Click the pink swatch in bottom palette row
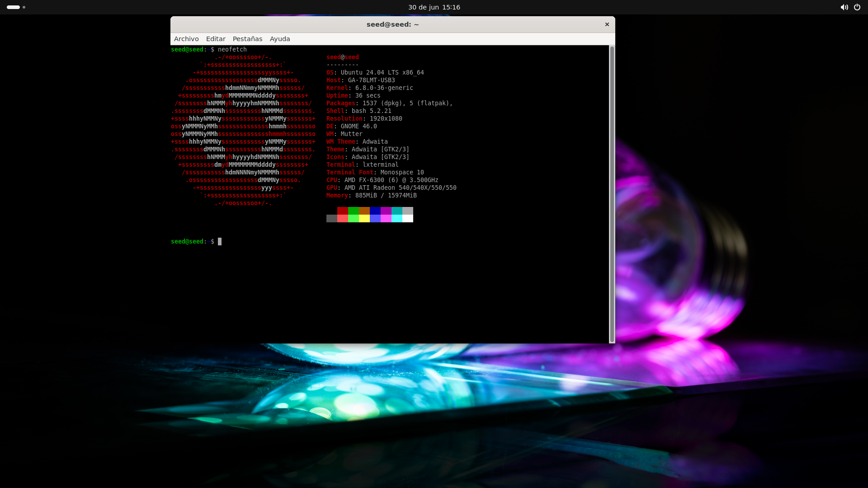Screen dimensions: 868x488 pos(386,219)
